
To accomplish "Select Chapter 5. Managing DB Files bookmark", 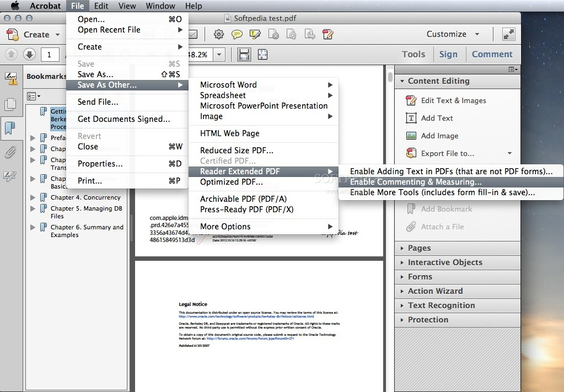I will pyautogui.click(x=87, y=212).
